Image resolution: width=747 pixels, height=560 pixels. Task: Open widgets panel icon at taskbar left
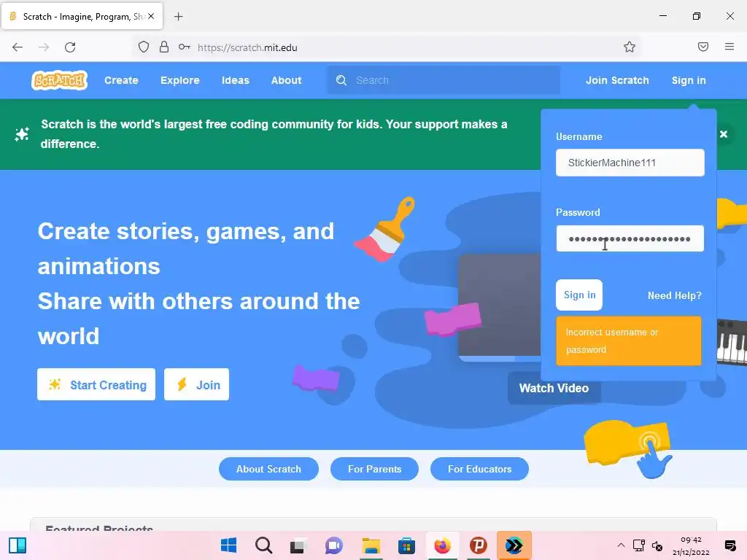(x=18, y=545)
